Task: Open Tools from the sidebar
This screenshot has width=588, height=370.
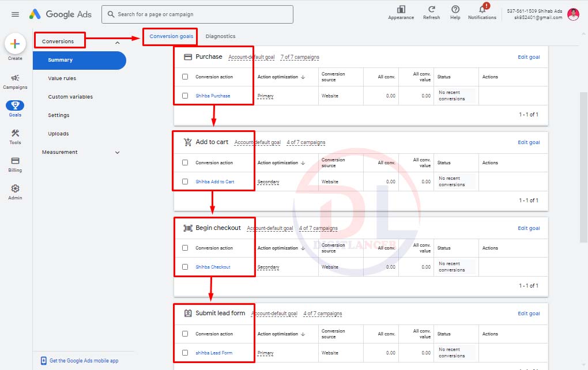Action: 15,137
